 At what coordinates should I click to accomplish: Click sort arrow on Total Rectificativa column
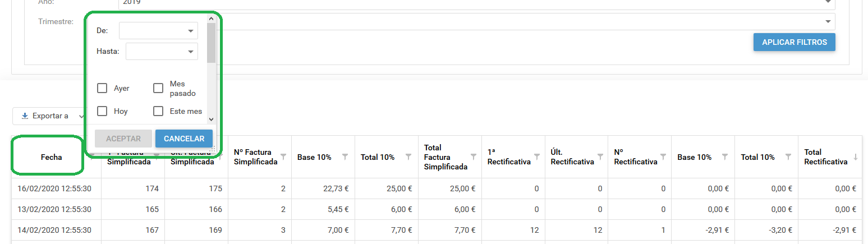(x=856, y=157)
